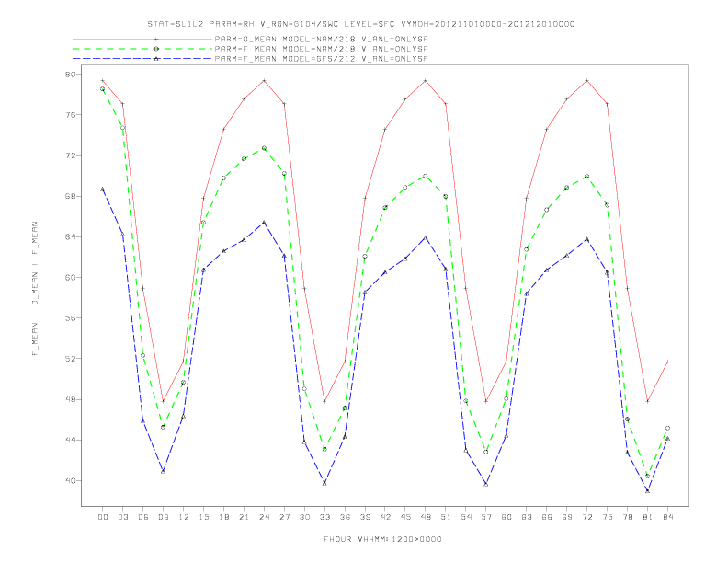Image resolution: width=728 pixels, height=563 pixels.
Task: Click blue triangle marker at hour 00
Action: (103, 190)
